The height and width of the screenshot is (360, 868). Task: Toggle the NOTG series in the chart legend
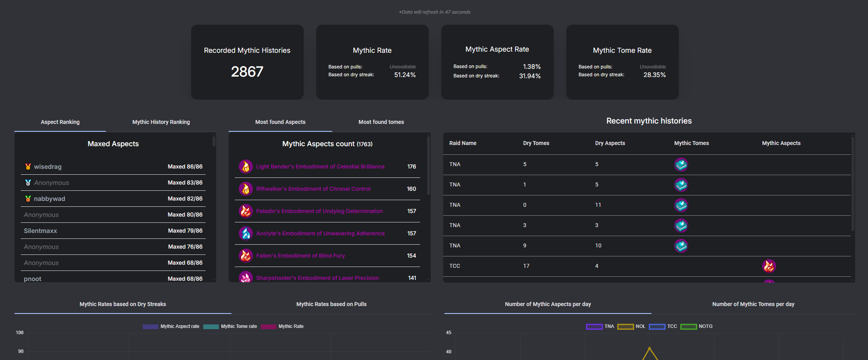696,326
